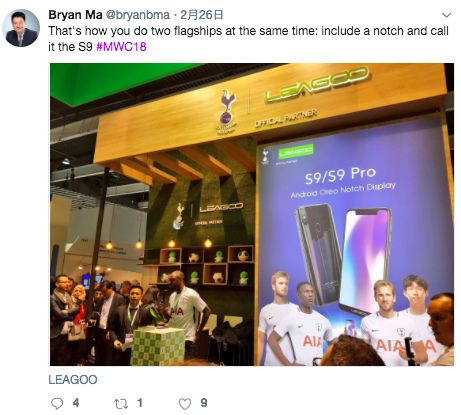Retweet this post using the arrows icon
The image size is (461, 415).
(121, 404)
